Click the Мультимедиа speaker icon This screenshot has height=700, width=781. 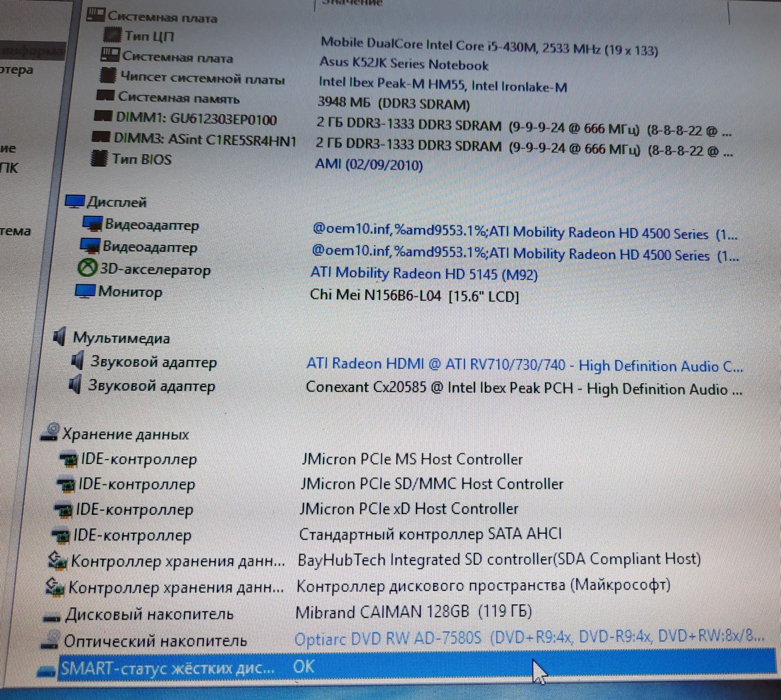coord(60,336)
